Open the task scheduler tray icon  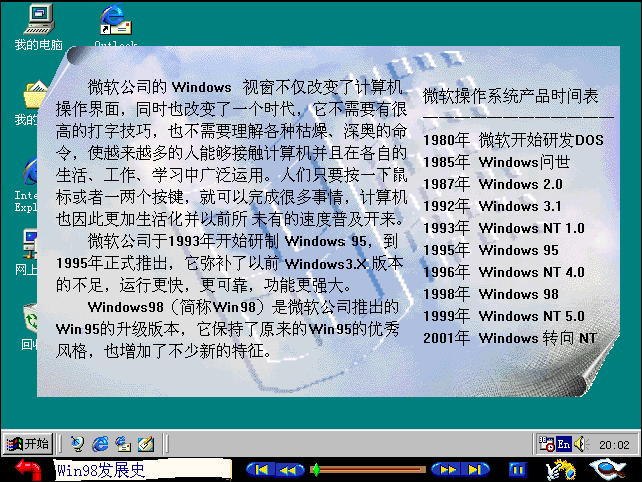pyautogui.click(x=546, y=444)
